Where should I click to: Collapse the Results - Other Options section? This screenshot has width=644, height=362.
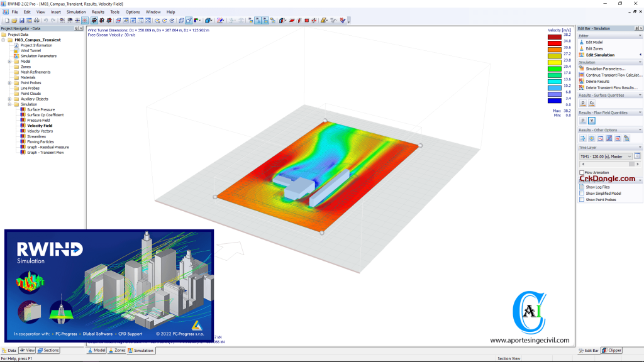(640, 129)
